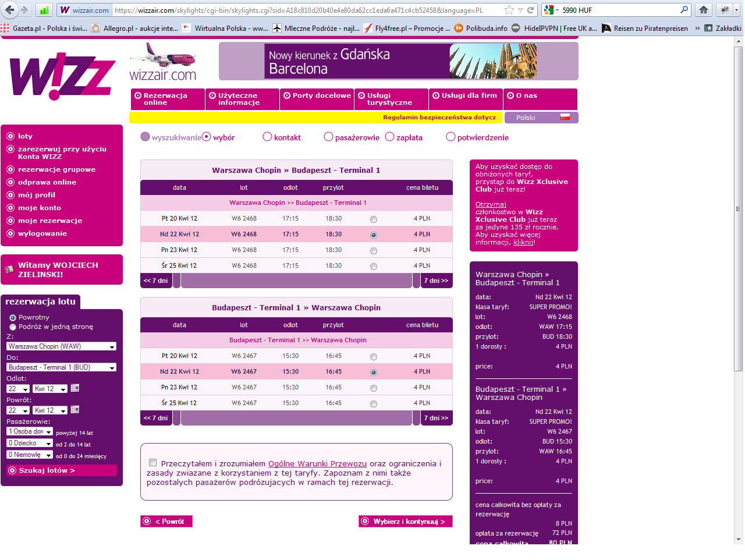Image resolution: width=745 pixels, height=560 pixels.
Task: Click the Otrzymaj membership link
Action: click(491, 204)
